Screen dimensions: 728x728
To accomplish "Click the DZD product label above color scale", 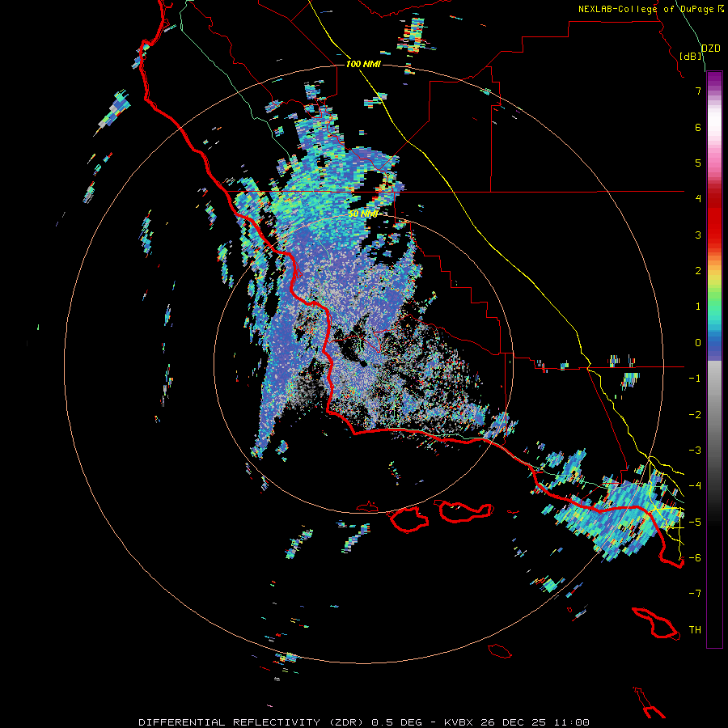I will point(710,49).
